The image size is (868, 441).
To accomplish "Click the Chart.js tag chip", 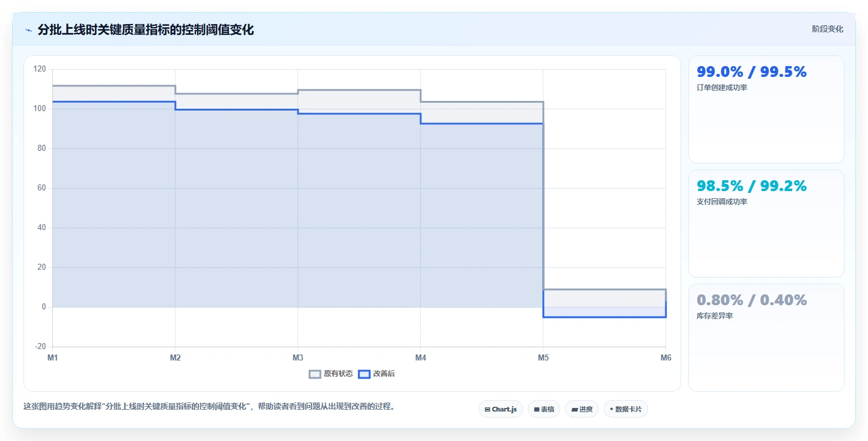I will click(x=501, y=409).
